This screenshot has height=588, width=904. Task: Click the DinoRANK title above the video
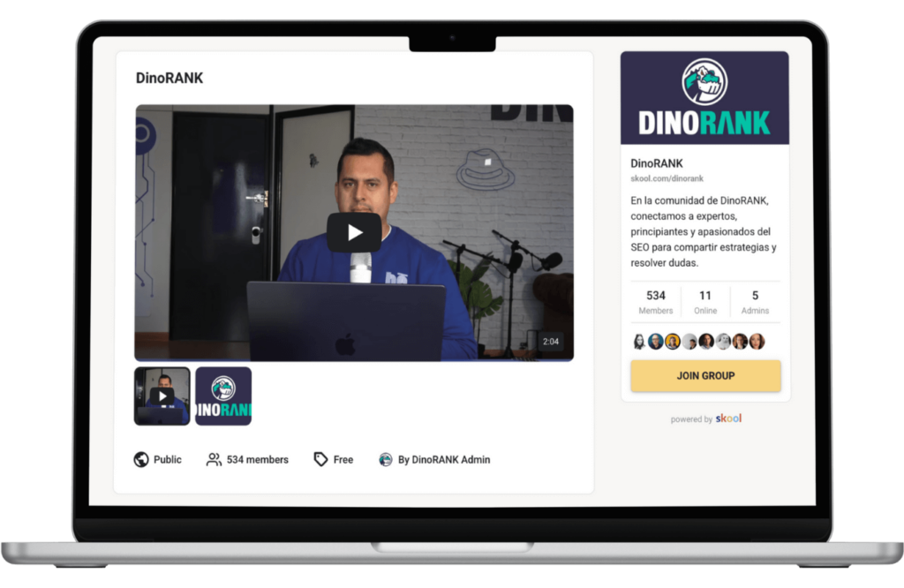point(169,78)
